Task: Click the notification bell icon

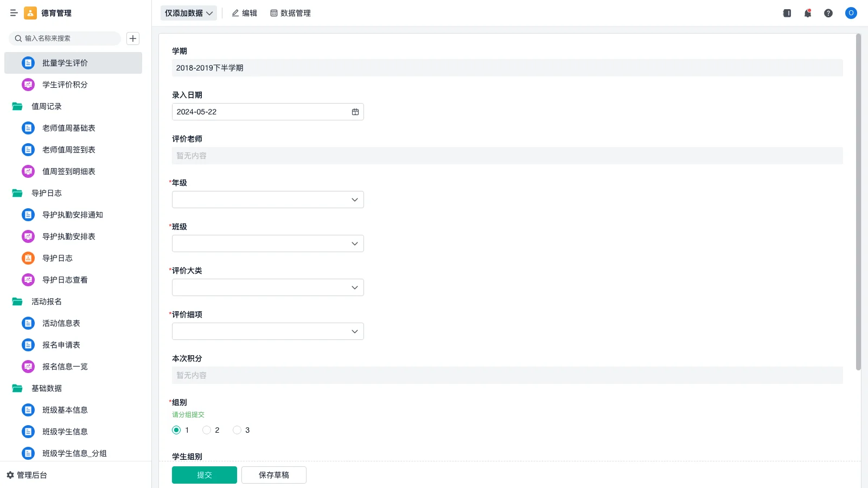Action: click(x=807, y=13)
